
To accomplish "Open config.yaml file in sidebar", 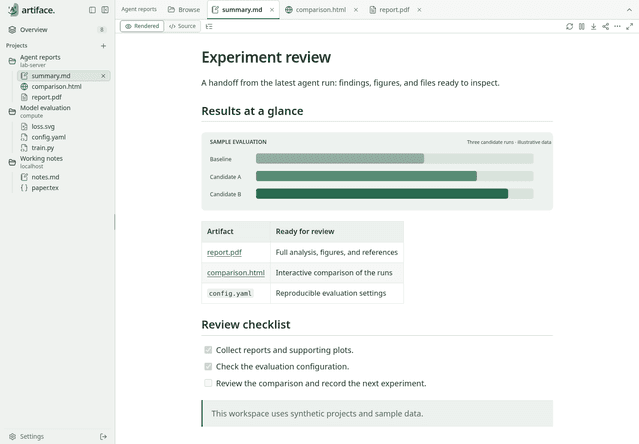I will click(48, 137).
